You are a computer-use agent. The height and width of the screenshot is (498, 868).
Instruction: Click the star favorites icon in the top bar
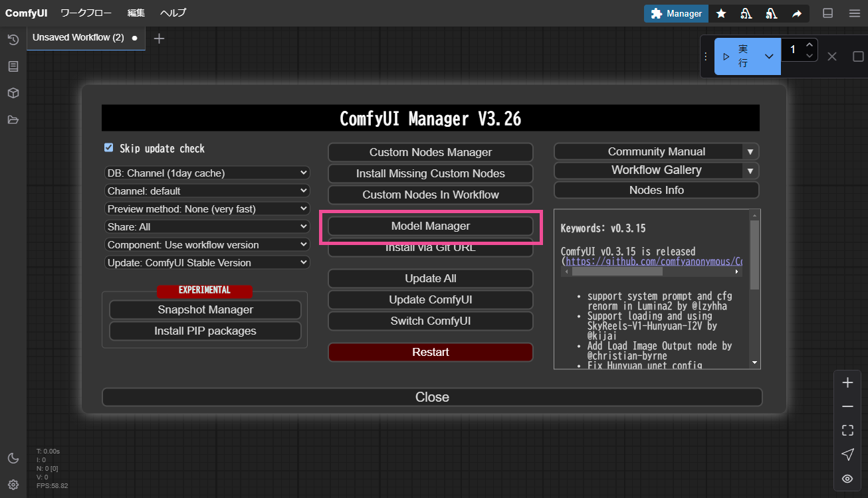pos(721,13)
